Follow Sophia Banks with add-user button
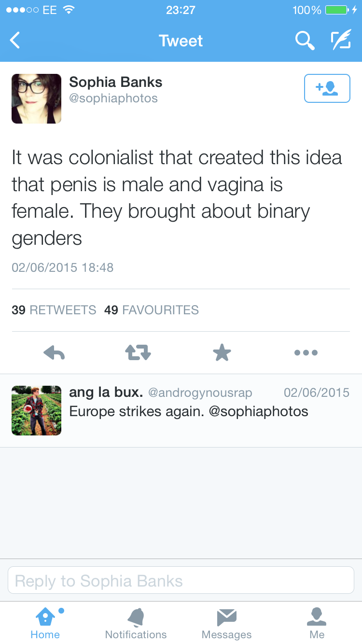 pyautogui.click(x=327, y=88)
